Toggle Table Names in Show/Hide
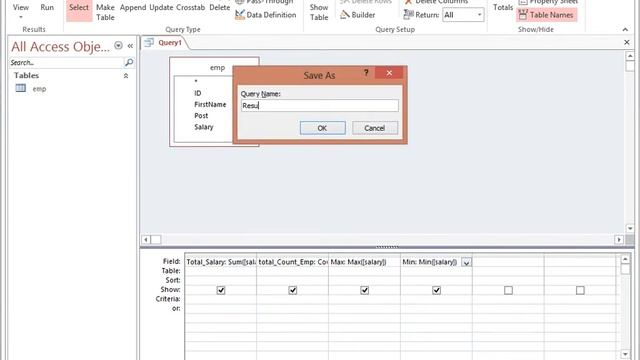Viewport: 640px width, 360px height. 547,15
